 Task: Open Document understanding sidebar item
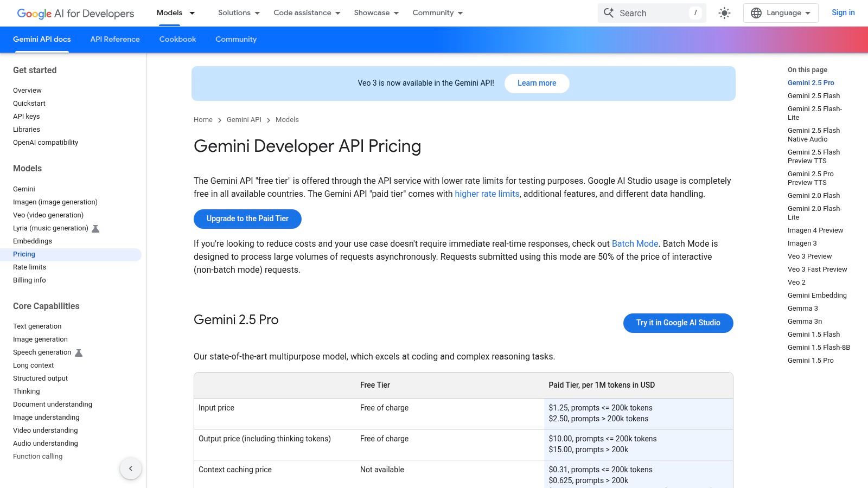click(53, 404)
